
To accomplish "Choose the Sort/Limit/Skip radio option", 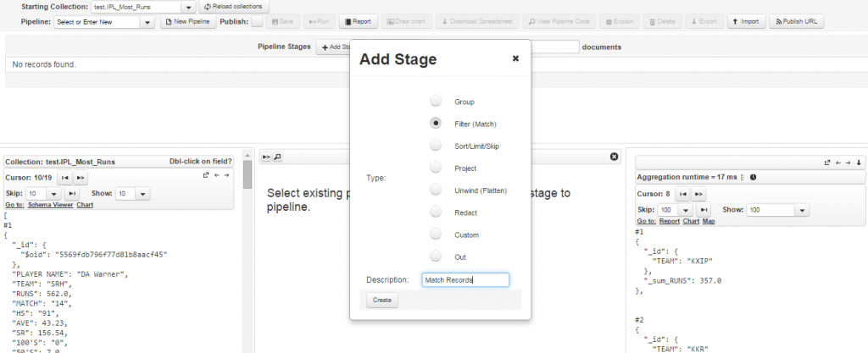I will click(436, 146).
